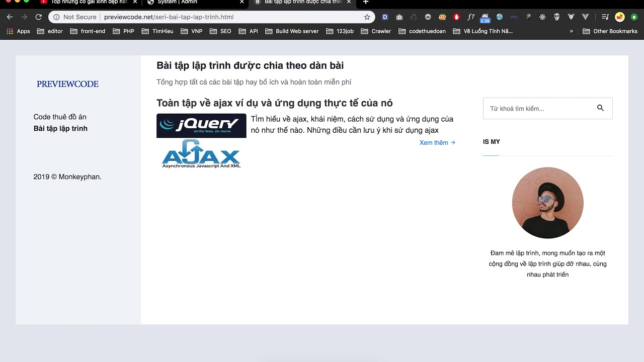Click the page heading Bài tập lập trình được chia theo dàn bài
The height and width of the screenshot is (362, 644).
[x=250, y=65]
